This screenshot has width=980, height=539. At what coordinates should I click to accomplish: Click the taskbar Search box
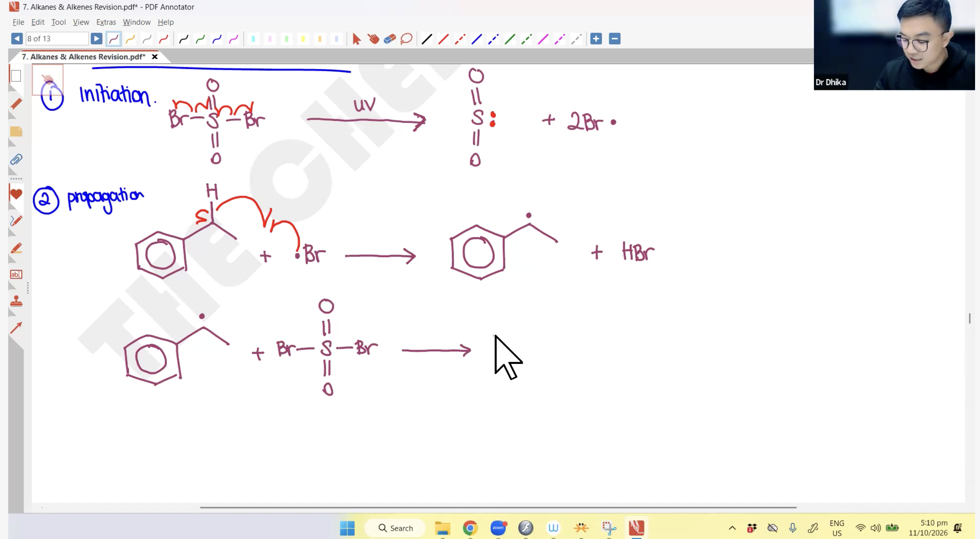point(395,528)
